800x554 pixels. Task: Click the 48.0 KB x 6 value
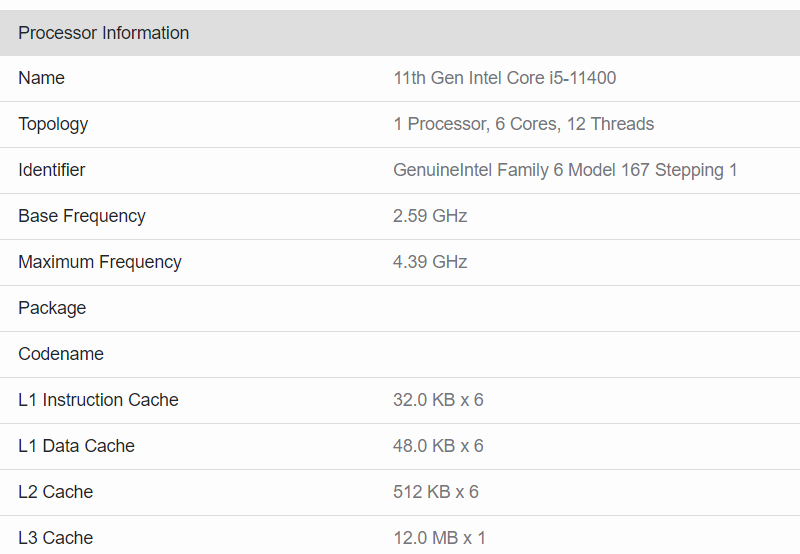pyautogui.click(x=438, y=446)
